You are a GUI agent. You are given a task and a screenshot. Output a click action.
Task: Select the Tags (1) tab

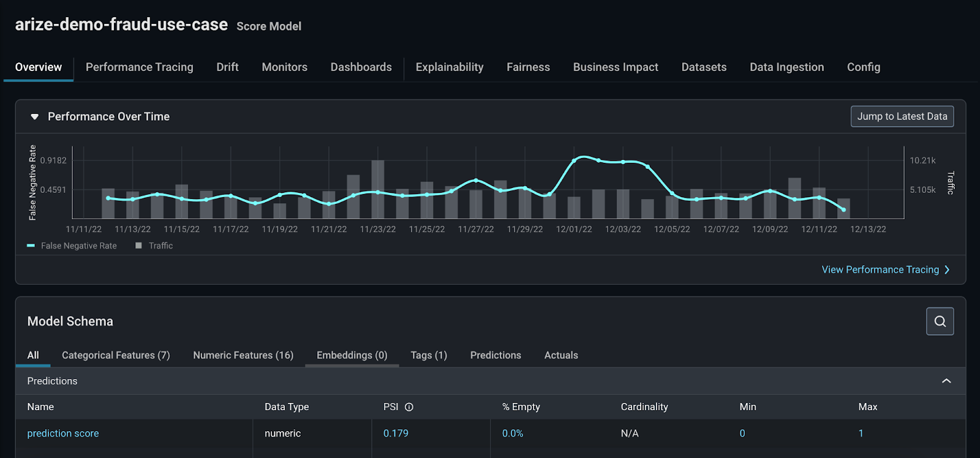point(429,355)
